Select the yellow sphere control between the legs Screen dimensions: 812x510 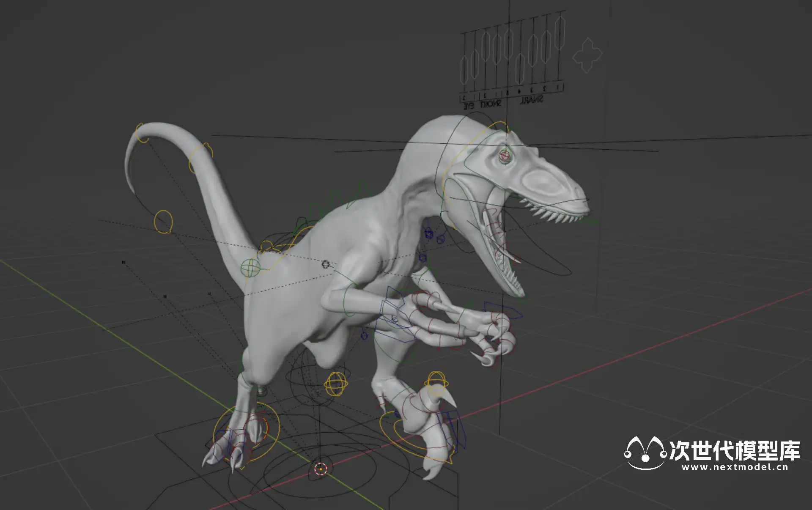[336, 384]
